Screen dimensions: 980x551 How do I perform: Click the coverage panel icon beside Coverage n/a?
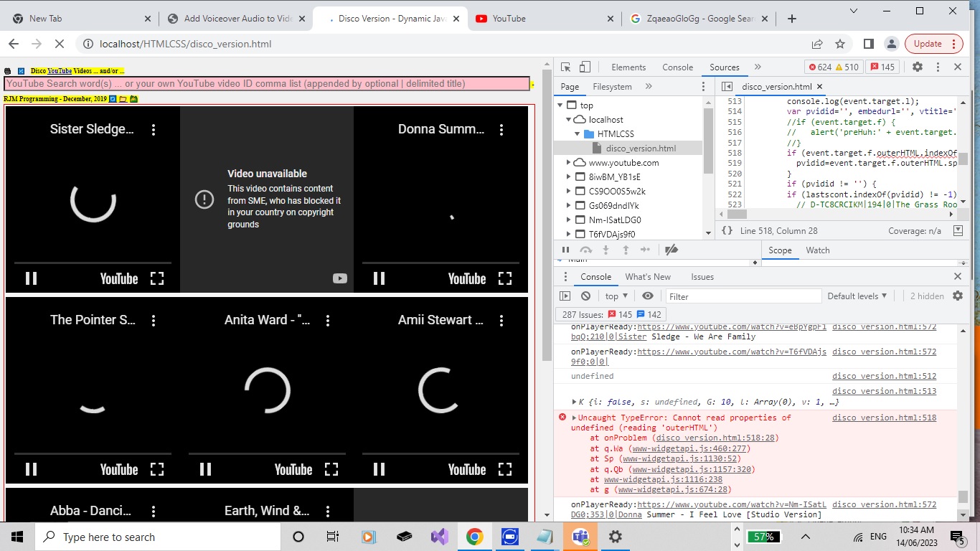[958, 231]
